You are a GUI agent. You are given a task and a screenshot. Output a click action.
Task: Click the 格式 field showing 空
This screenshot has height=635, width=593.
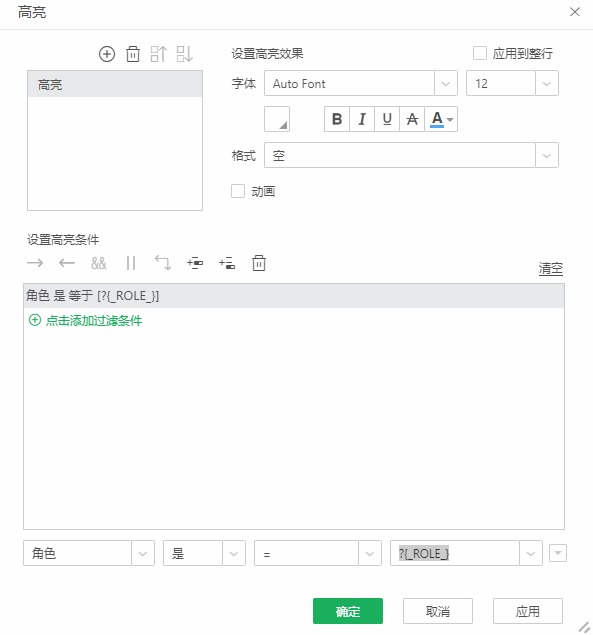(400, 155)
